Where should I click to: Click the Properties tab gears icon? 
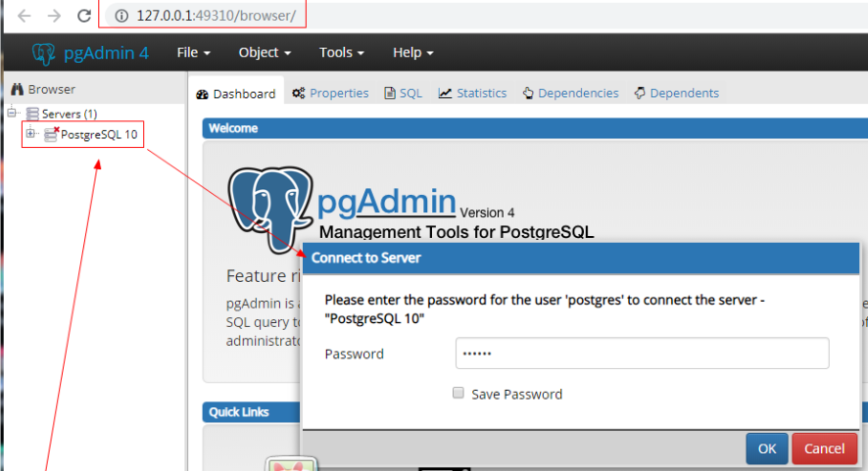coord(299,93)
